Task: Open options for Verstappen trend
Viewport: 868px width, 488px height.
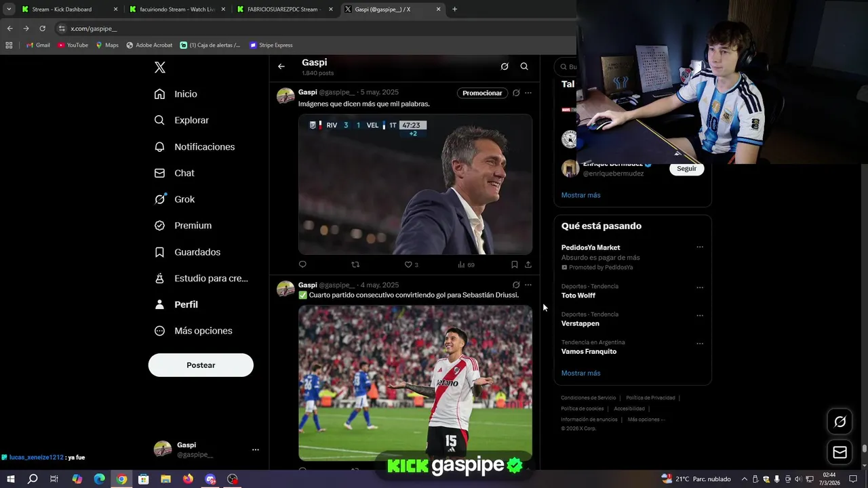Action: (700, 316)
